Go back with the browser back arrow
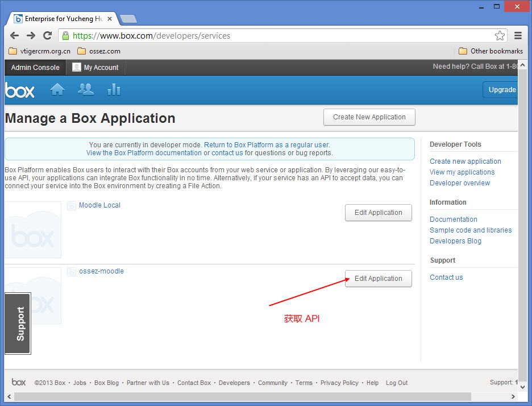The height and width of the screenshot is (406, 532). [15, 35]
